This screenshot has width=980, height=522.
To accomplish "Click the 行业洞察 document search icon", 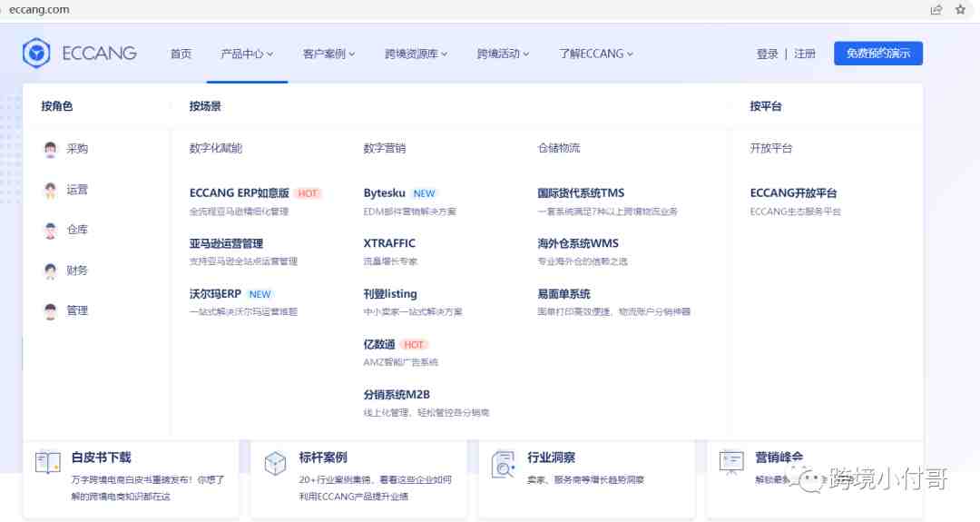I will [x=503, y=465].
